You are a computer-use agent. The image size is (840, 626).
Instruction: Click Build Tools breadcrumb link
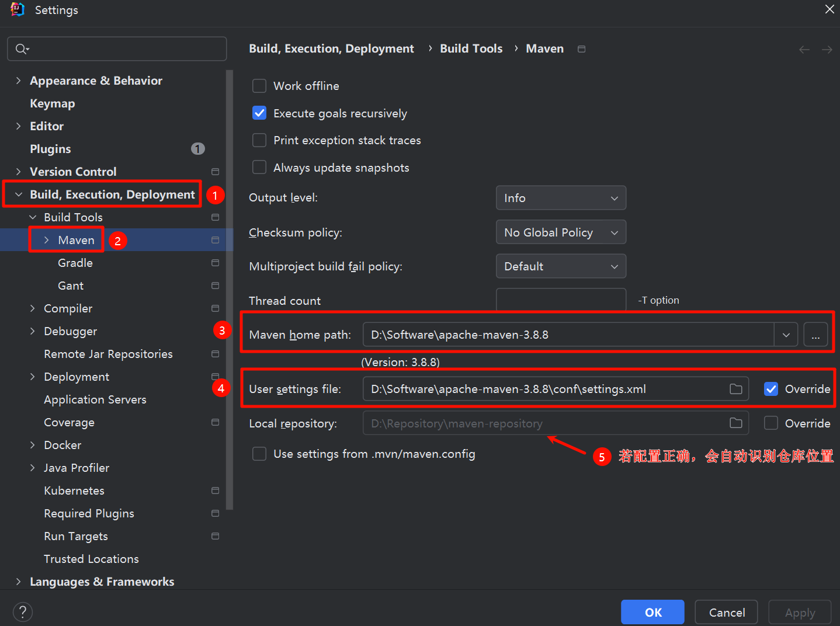[x=471, y=48]
